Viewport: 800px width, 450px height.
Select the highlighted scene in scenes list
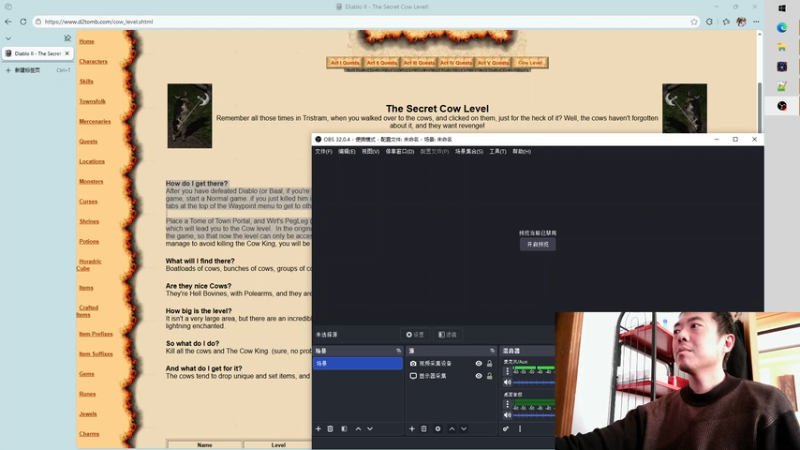358,363
